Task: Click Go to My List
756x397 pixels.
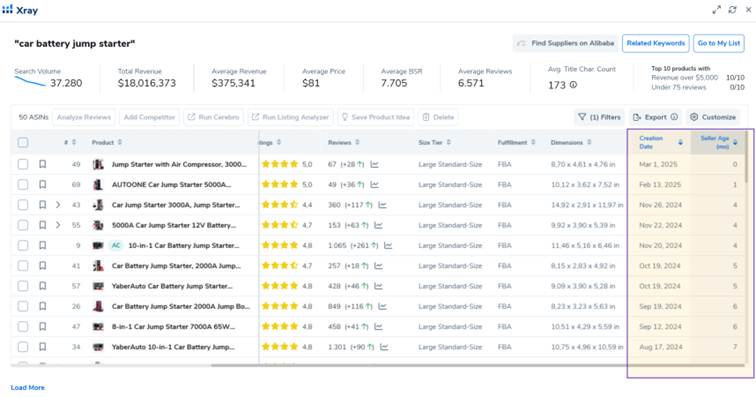Action: pos(719,43)
